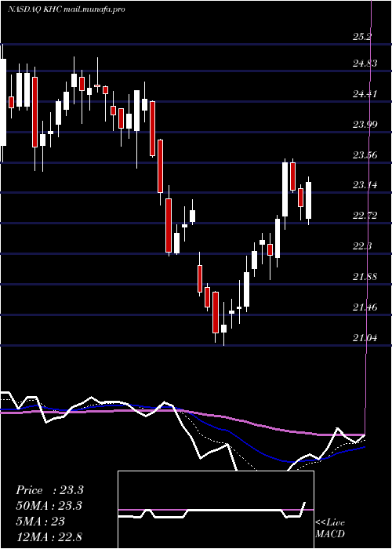Click the 23.14 price axis label

(x=365, y=185)
